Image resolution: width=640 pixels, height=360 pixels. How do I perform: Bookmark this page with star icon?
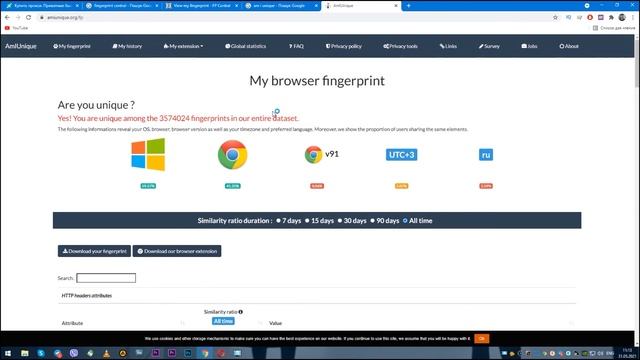click(x=555, y=17)
